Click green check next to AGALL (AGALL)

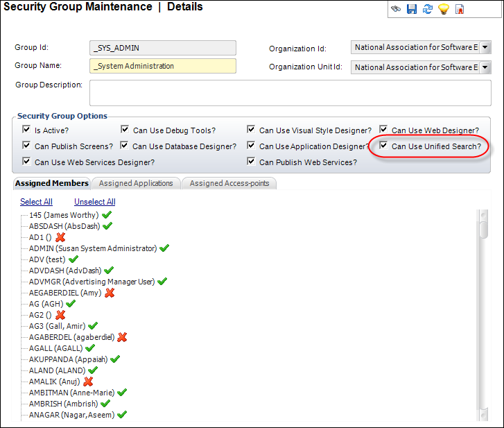[90, 348]
